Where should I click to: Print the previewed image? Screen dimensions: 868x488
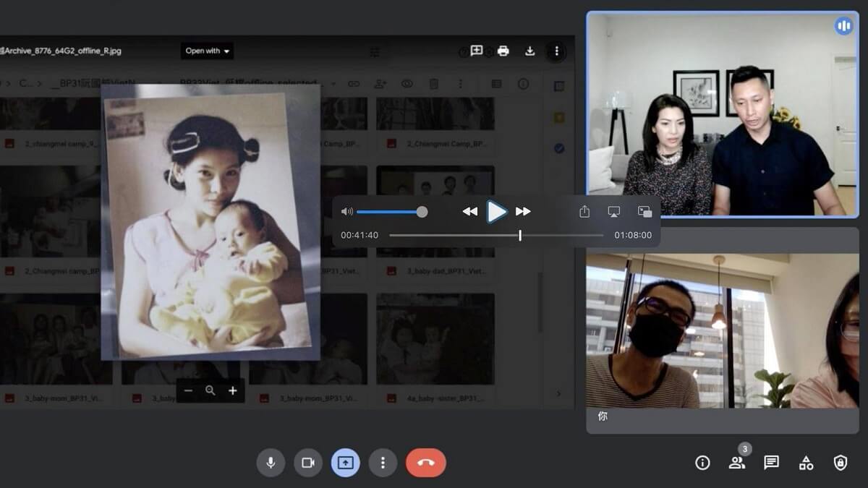503,51
